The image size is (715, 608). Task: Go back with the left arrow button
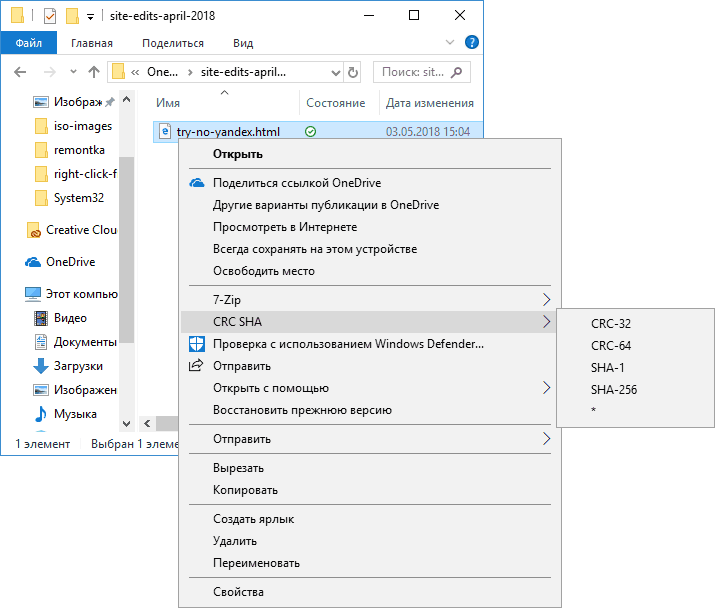(20, 72)
